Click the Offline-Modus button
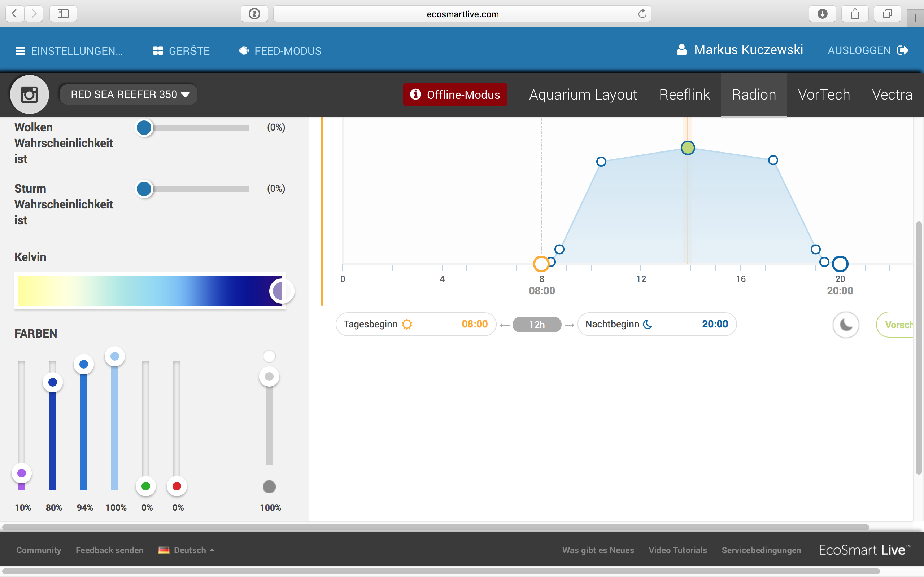This screenshot has width=924, height=577. [455, 94]
